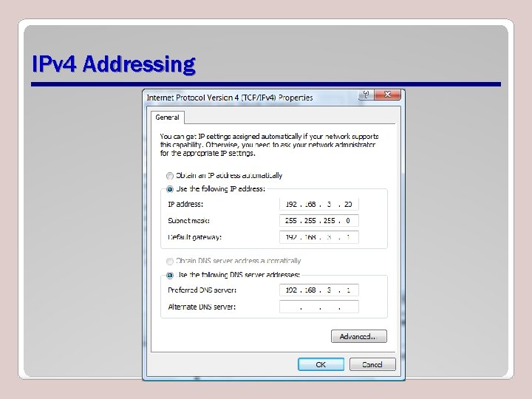Confirm with the OK button

coord(321,364)
